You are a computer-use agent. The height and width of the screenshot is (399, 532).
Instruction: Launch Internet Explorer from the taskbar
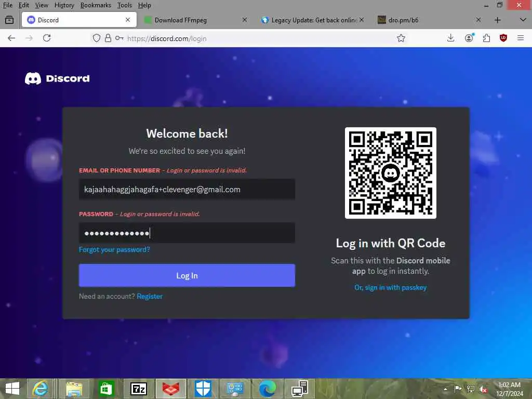[x=40, y=389]
